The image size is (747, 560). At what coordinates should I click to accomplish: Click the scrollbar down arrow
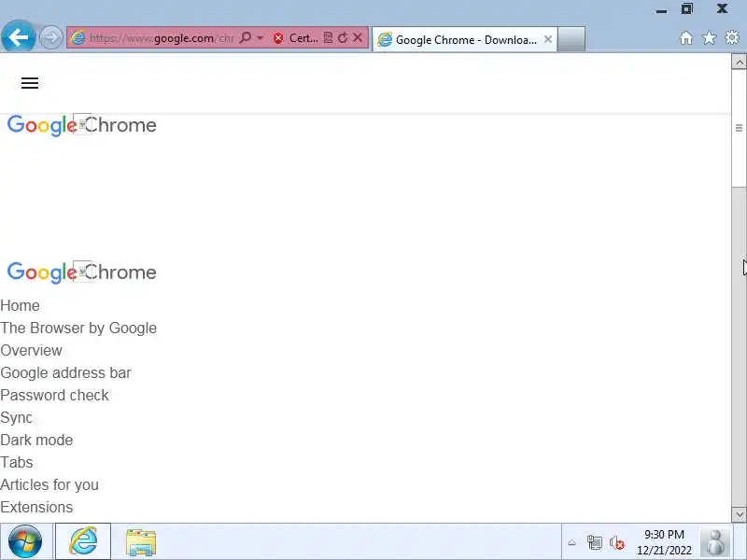tap(739, 514)
